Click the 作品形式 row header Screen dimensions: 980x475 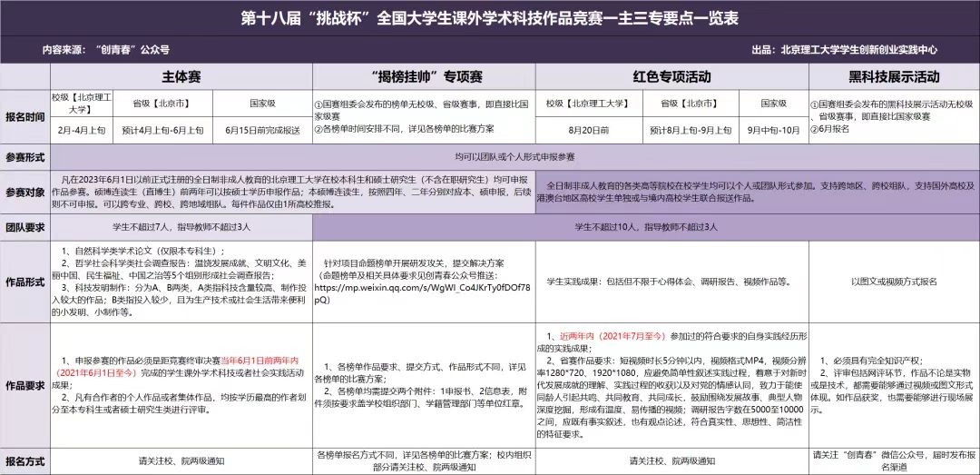24,281
